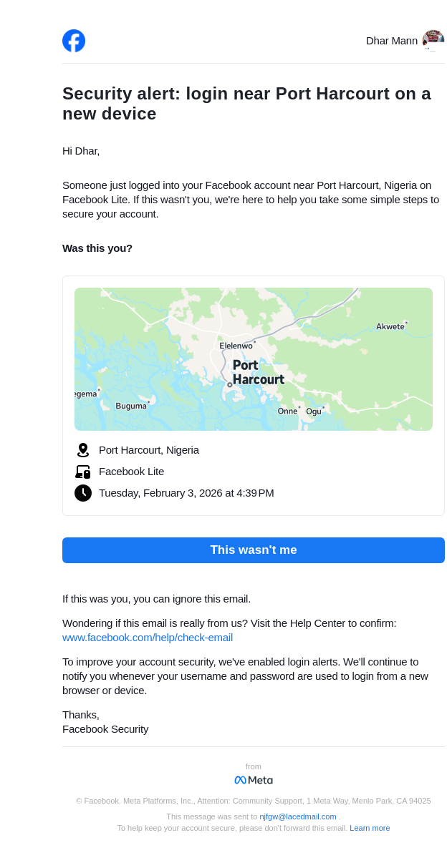Image resolution: width=447 pixels, height=868 pixels.
Task: Click the clock icon beside login time
Action: pyautogui.click(x=83, y=493)
